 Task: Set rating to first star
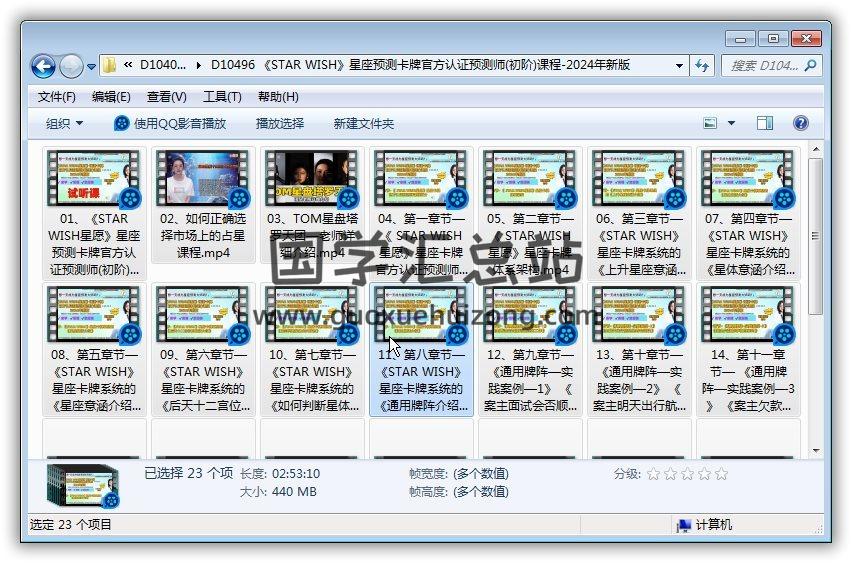653,474
